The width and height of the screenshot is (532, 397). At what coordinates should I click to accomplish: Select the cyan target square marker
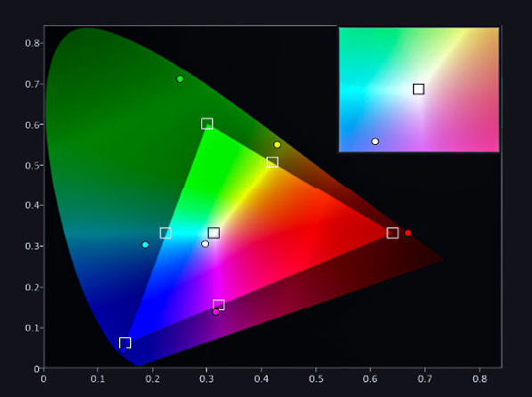coord(165,233)
